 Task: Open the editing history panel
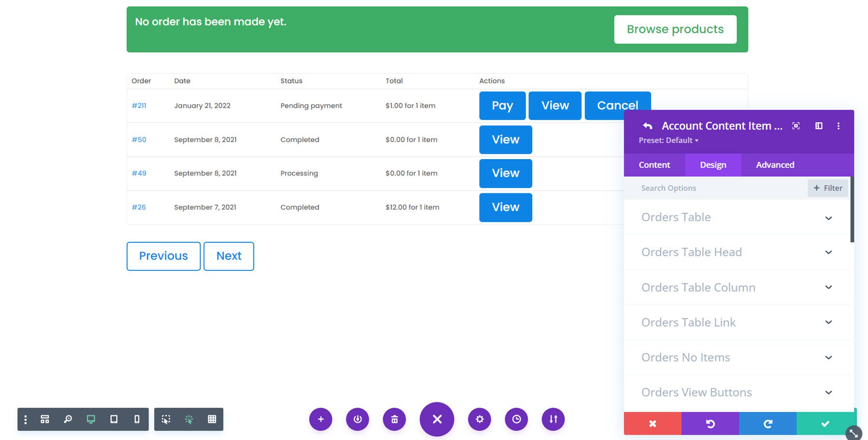click(516, 419)
